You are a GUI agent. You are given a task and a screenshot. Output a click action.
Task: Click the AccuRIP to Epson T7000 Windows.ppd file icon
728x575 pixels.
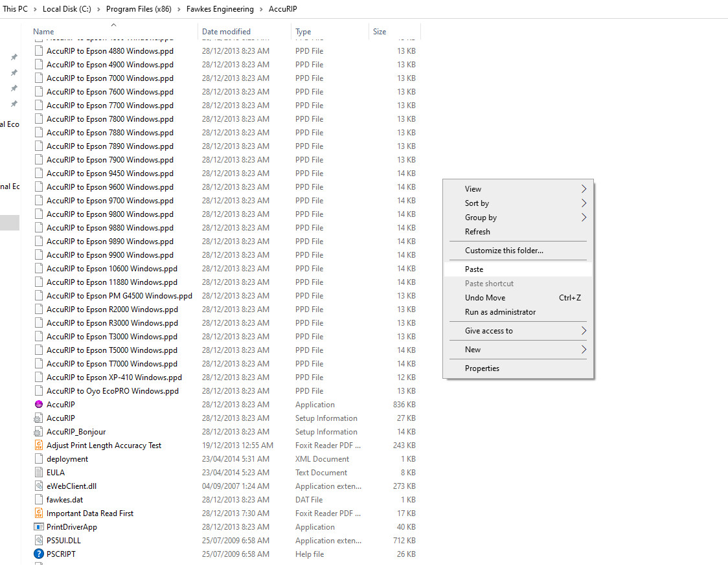click(39, 364)
